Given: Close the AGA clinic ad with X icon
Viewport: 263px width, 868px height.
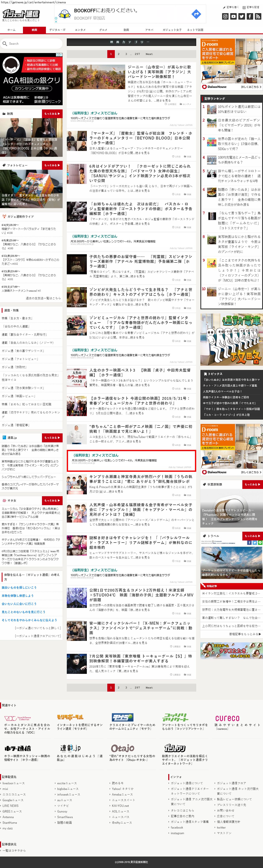Looking at the screenshot, I should 61,54.
